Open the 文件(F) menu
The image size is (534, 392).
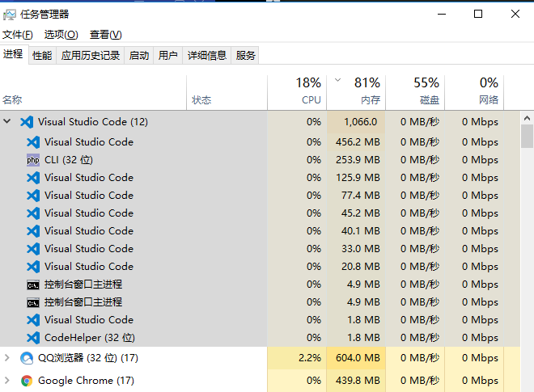tap(18, 35)
